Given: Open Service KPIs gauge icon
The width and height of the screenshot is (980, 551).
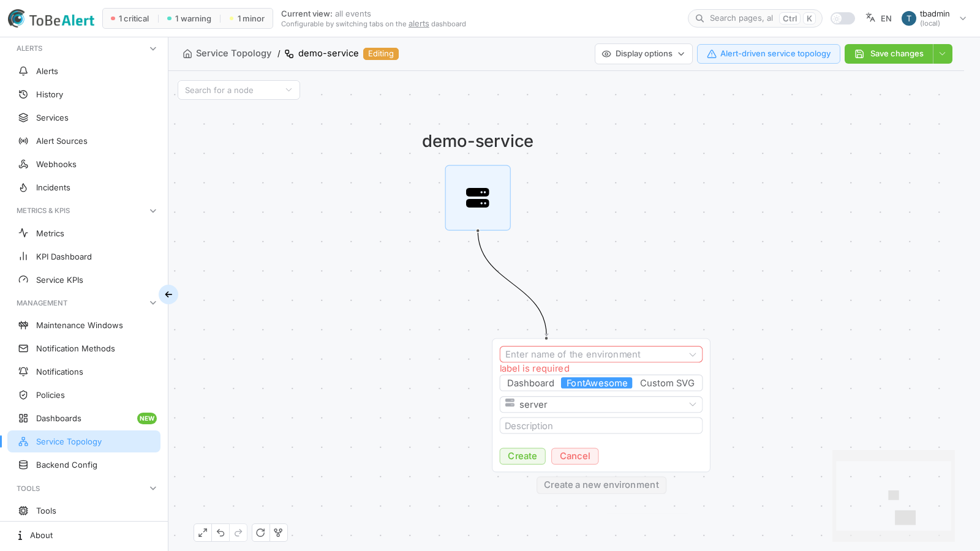Looking at the screenshot, I should point(23,280).
